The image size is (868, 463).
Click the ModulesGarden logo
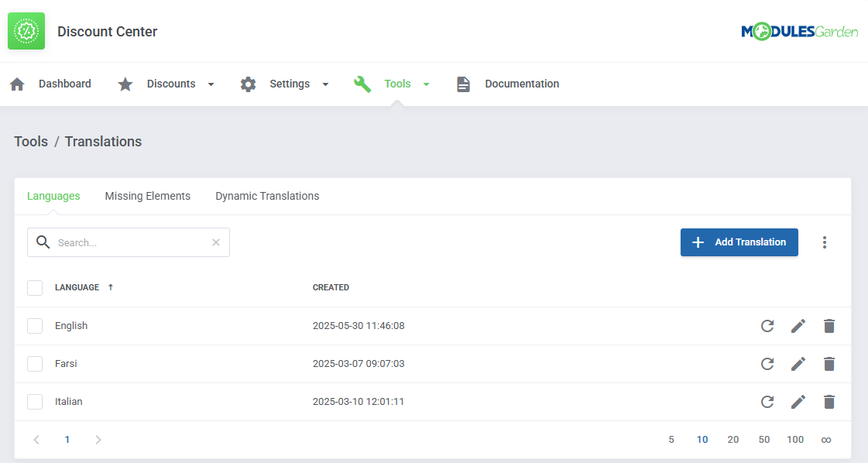799,32
